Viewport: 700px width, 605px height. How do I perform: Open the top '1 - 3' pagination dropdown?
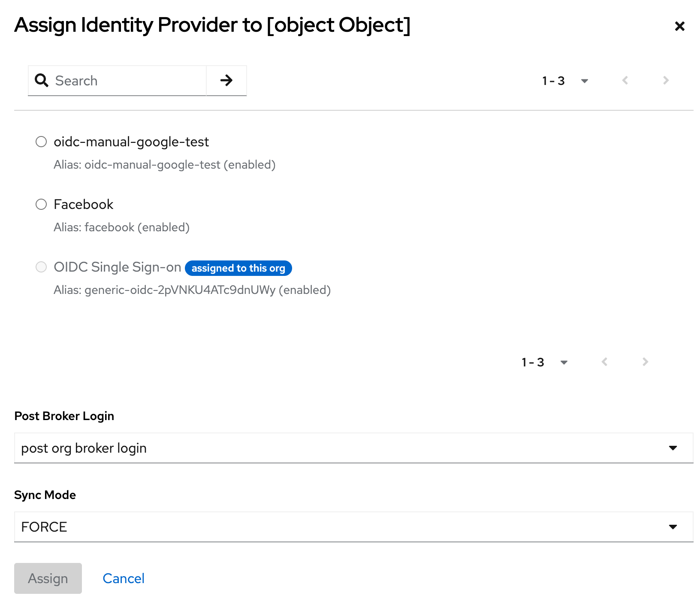coord(585,80)
